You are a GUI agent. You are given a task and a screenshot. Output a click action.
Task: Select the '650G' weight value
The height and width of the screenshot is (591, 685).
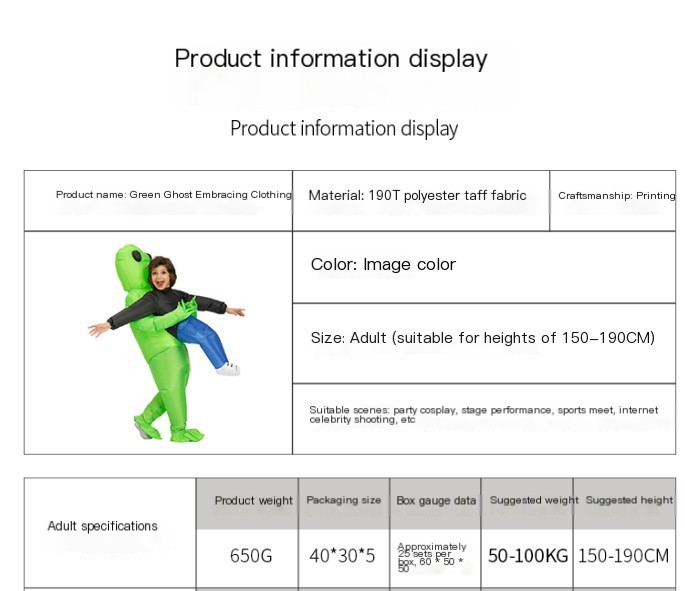coord(251,556)
